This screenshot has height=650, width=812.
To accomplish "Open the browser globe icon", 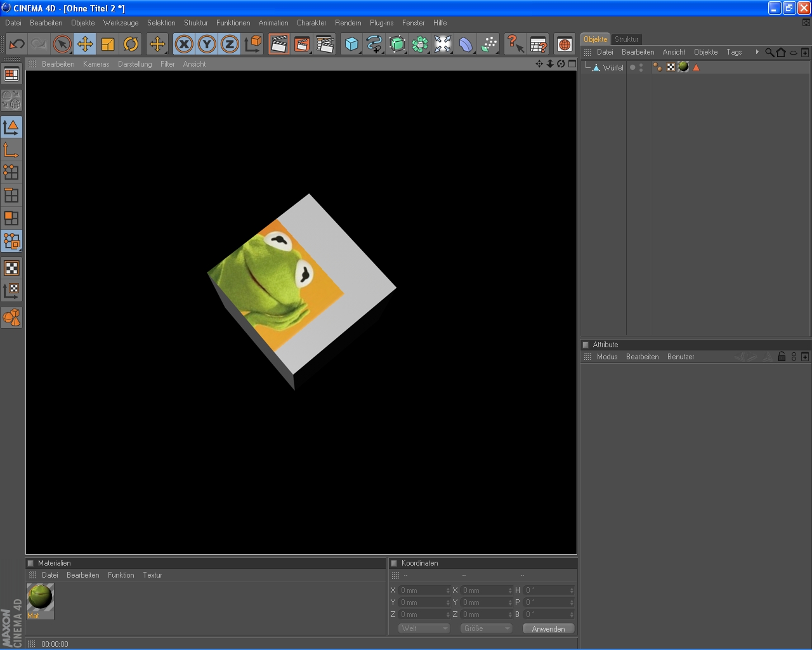I will [565, 44].
